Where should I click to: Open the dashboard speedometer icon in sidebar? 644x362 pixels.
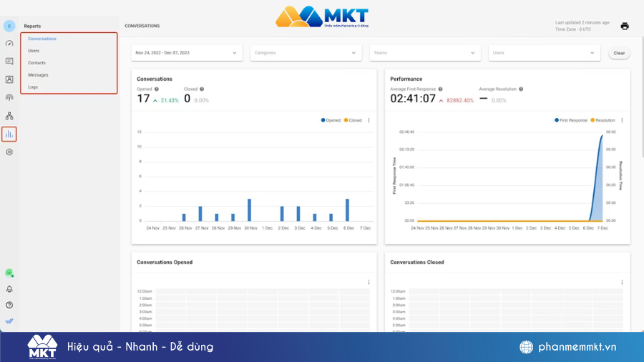[x=9, y=43]
